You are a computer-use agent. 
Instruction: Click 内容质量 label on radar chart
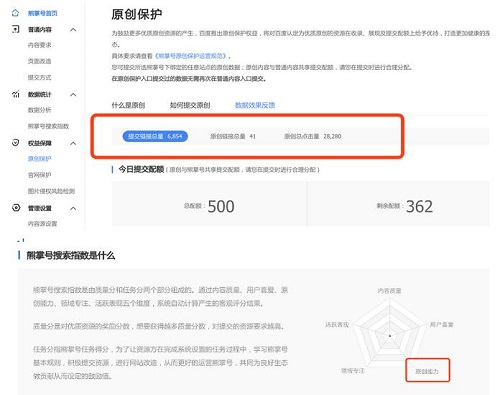(389, 291)
